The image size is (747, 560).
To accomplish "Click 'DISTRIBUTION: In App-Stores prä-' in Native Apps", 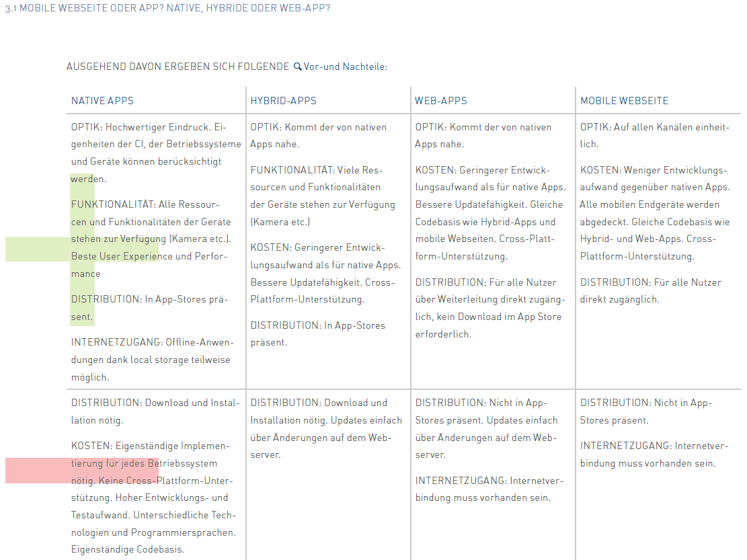I will point(149,300).
